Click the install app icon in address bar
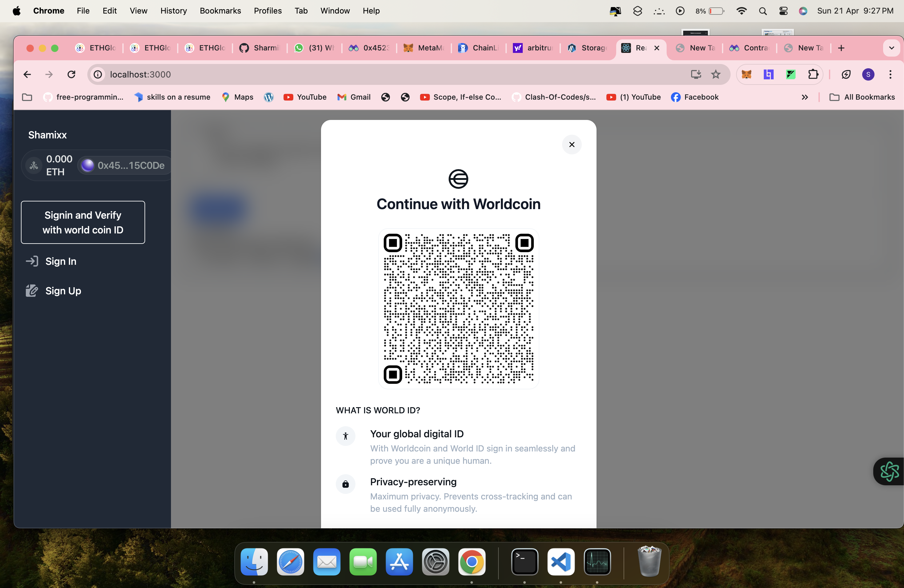The image size is (904, 588). tap(696, 74)
